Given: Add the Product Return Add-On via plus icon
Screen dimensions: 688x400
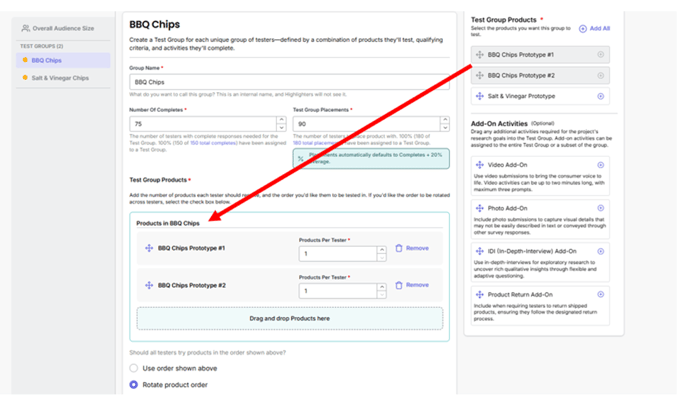Looking at the screenshot, I should pos(600,295).
